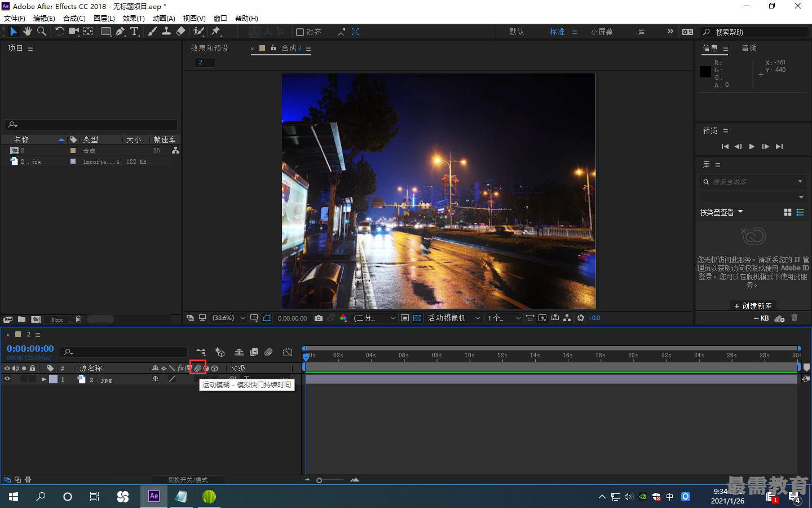
Task: Select the Pen tool
Action: (120, 32)
